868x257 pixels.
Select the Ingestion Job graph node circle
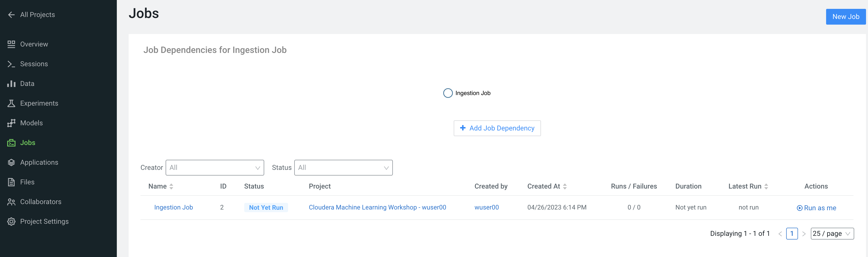(448, 93)
